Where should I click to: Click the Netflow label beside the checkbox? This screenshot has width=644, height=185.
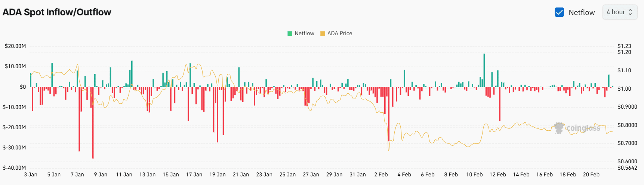tap(582, 12)
